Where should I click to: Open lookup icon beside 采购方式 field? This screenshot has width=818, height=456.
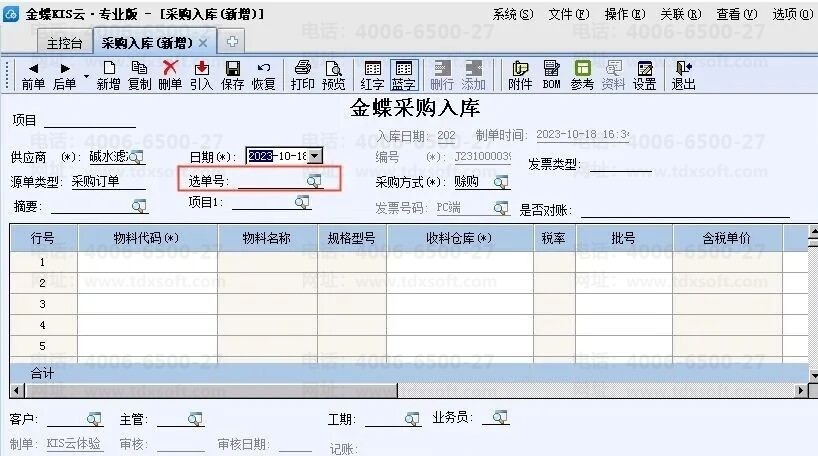pyautogui.click(x=501, y=182)
